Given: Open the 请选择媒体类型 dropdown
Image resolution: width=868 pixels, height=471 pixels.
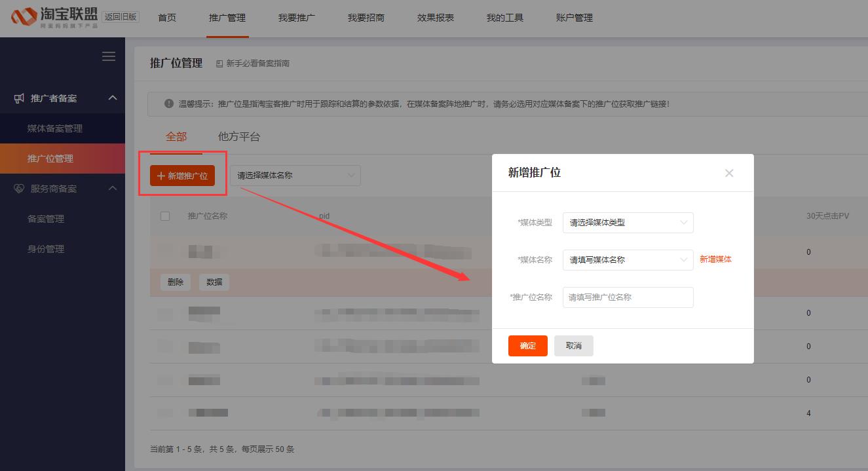Looking at the screenshot, I should point(627,223).
